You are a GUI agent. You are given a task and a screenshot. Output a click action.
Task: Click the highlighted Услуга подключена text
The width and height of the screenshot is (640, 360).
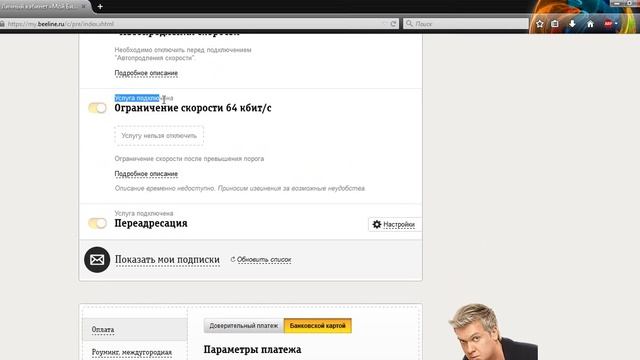[x=144, y=98]
